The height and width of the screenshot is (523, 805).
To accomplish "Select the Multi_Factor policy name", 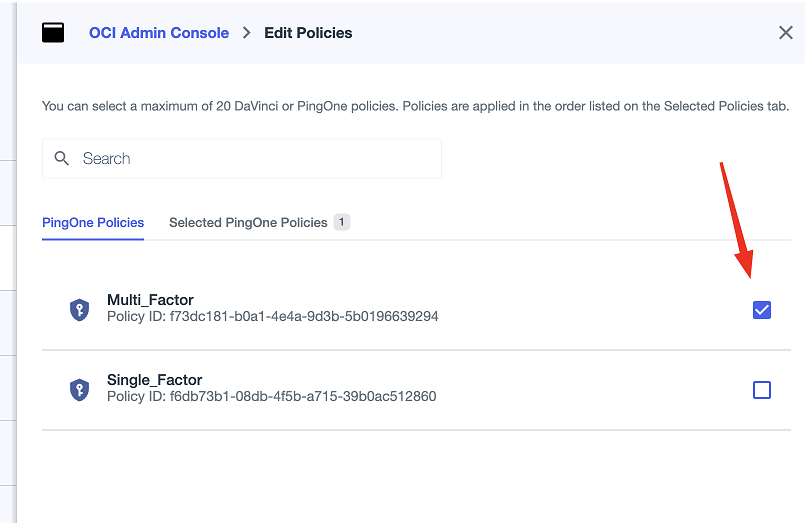I will coord(150,300).
